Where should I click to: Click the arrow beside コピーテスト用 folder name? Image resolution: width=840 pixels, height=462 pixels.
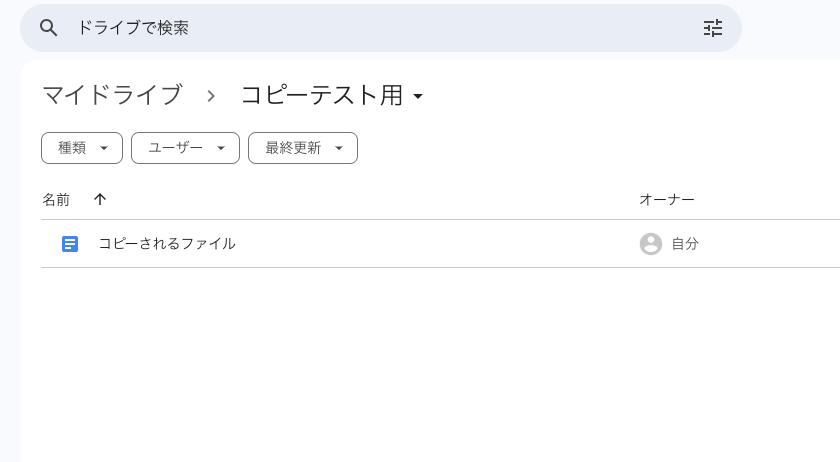[418, 97]
